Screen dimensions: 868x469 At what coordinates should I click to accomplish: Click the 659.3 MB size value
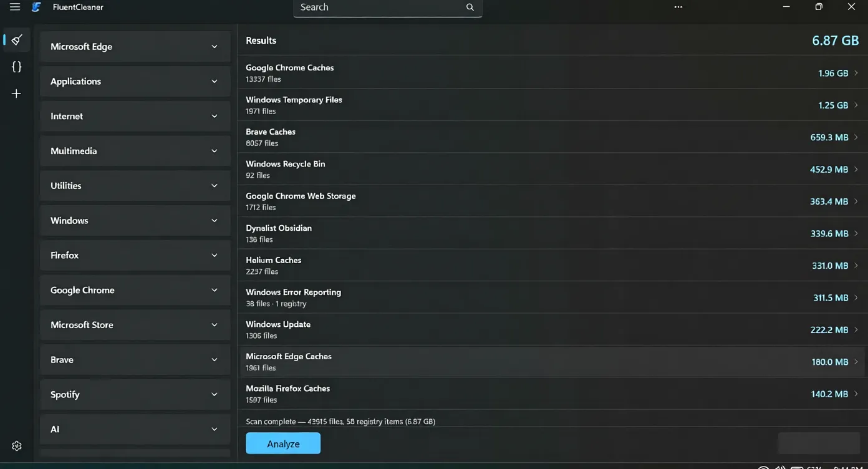pos(829,137)
